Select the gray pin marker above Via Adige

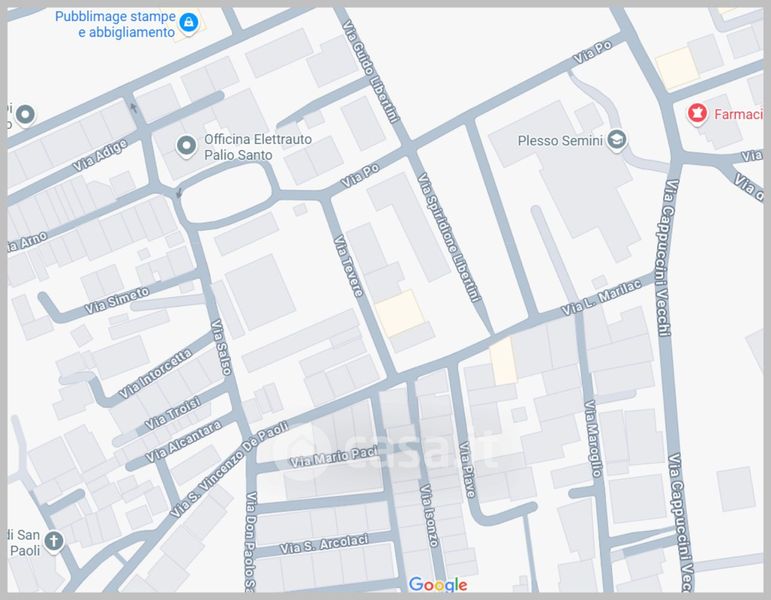(x=24, y=114)
